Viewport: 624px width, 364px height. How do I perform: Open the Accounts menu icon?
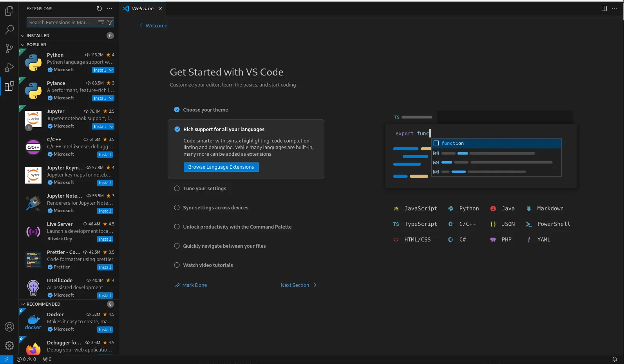click(9, 327)
